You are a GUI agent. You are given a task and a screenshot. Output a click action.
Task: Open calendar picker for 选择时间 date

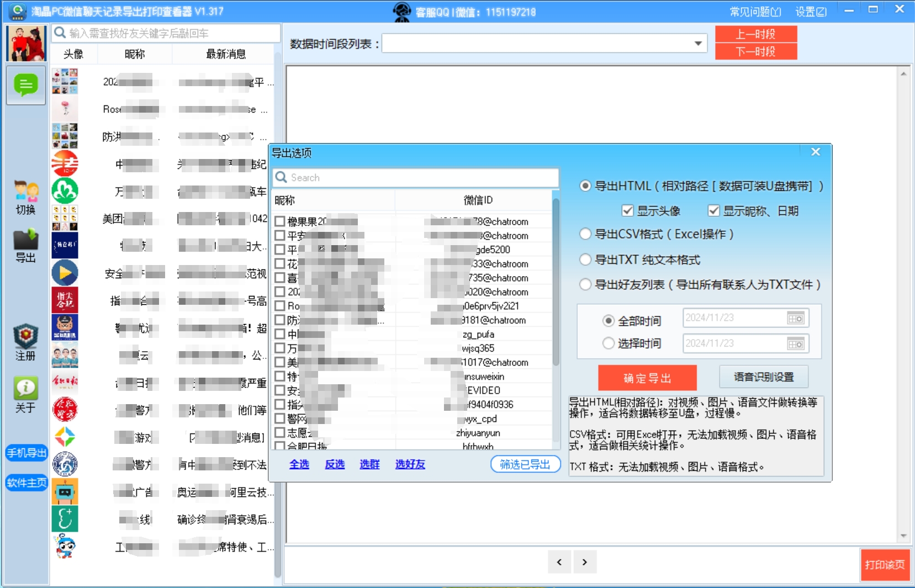pyautogui.click(x=796, y=343)
